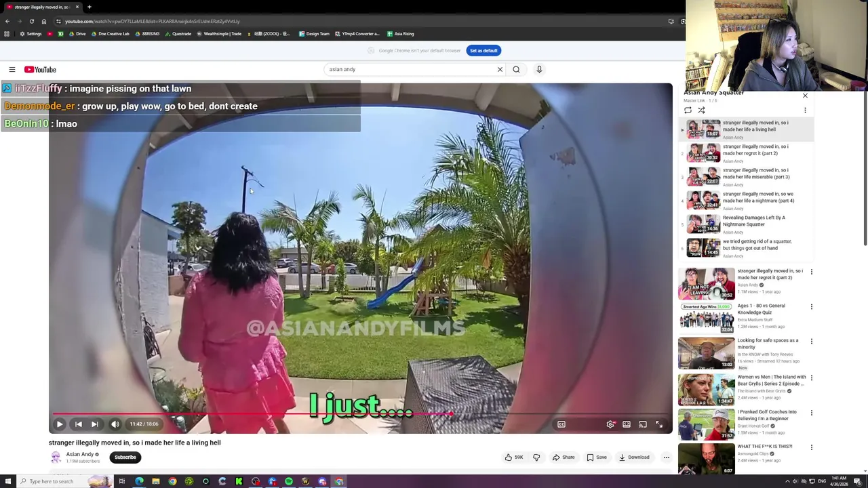
Task: Select 'we tried getting rid of a squatter'
Action: pyautogui.click(x=746, y=247)
